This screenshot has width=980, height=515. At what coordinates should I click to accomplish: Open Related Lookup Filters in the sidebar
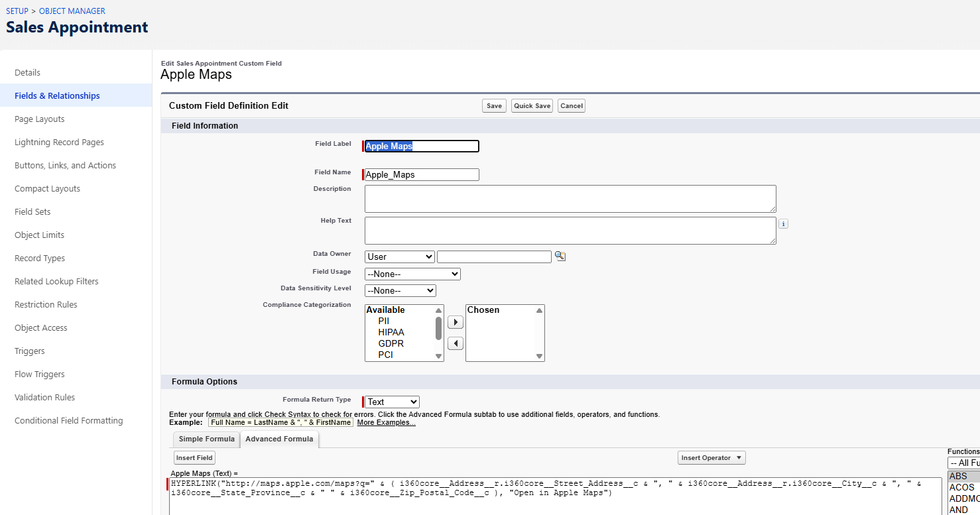[x=56, y=281]
